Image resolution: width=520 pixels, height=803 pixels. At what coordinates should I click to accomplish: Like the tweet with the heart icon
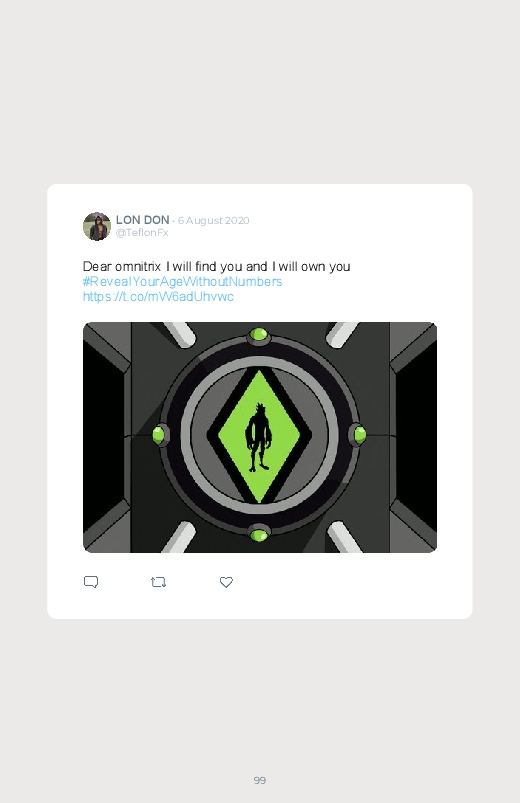click(226, 582)
